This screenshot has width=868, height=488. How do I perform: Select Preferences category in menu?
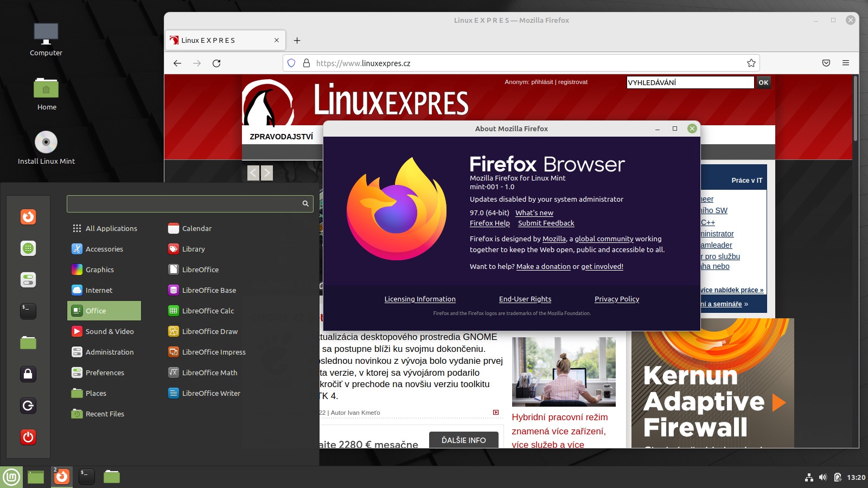[104, 373]
